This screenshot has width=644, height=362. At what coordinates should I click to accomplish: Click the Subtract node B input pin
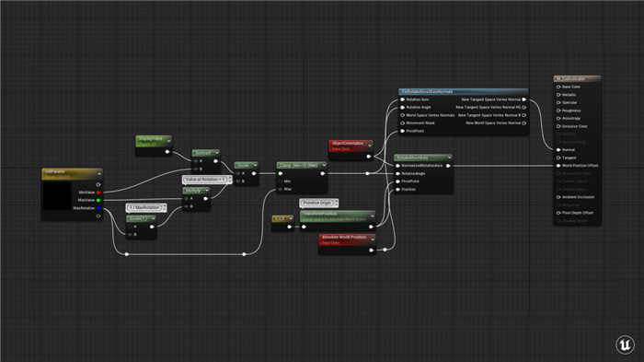(196, 169)
